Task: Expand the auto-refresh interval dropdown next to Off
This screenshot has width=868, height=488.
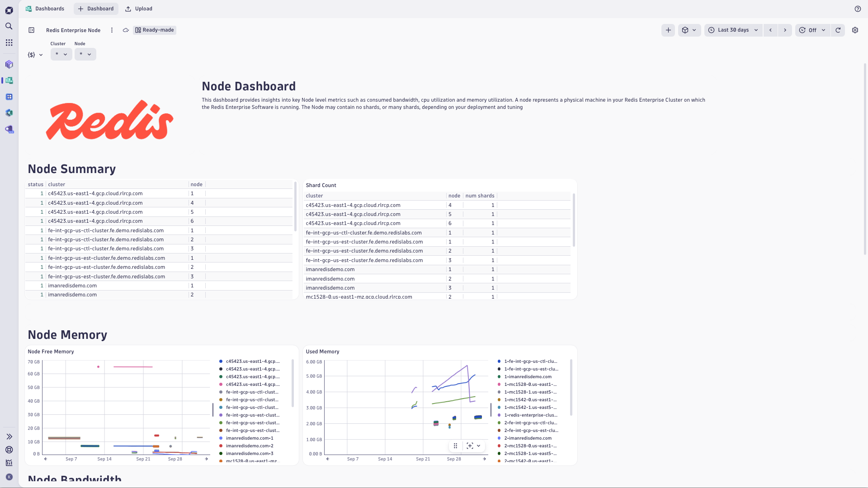Action: tap(823, 30)
